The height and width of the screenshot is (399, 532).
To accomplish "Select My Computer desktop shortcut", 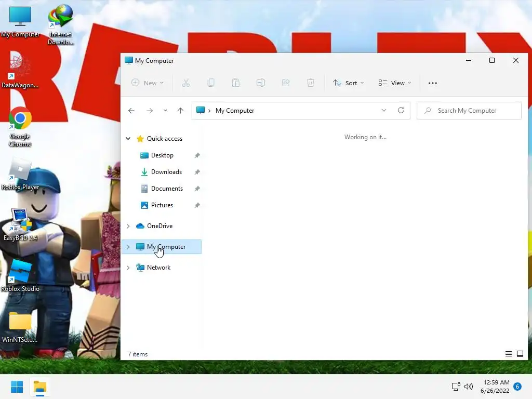I will click(x=20, y=22).
